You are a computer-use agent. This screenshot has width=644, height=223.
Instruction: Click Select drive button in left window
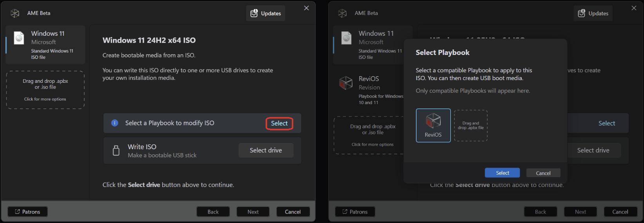click(266, 150)
